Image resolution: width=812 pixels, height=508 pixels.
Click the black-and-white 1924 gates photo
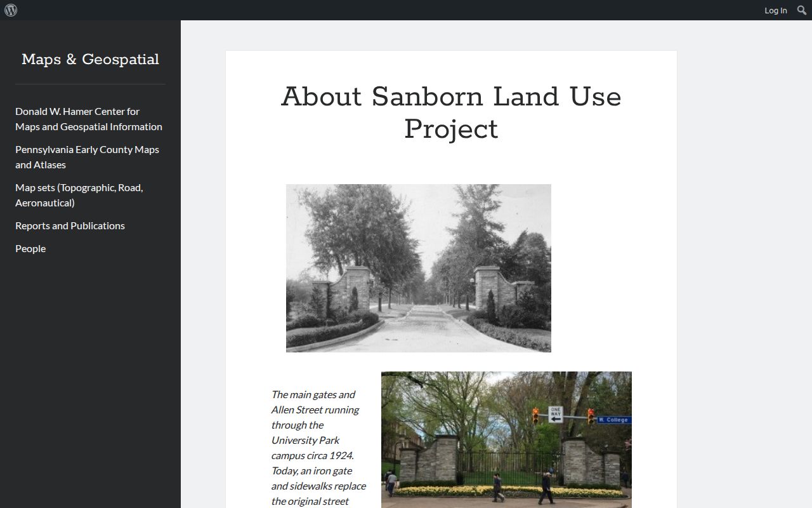coord(419,268)
